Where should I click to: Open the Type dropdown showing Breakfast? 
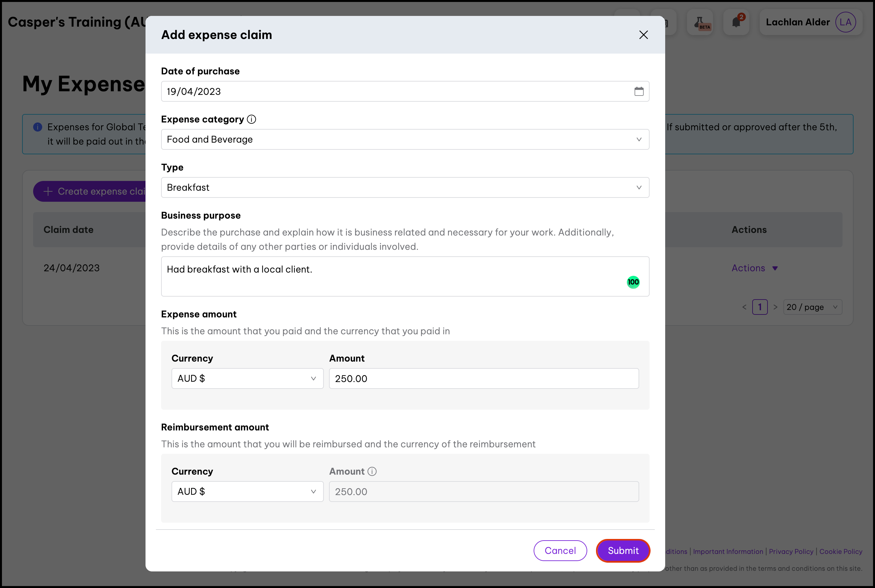[405, 187]
